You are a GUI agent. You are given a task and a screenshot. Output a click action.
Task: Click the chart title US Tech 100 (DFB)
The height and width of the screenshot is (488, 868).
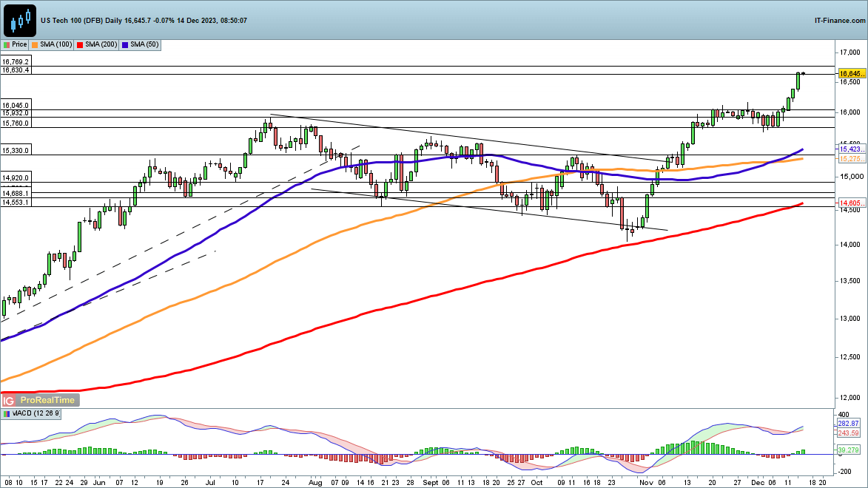tap(72, 21)
